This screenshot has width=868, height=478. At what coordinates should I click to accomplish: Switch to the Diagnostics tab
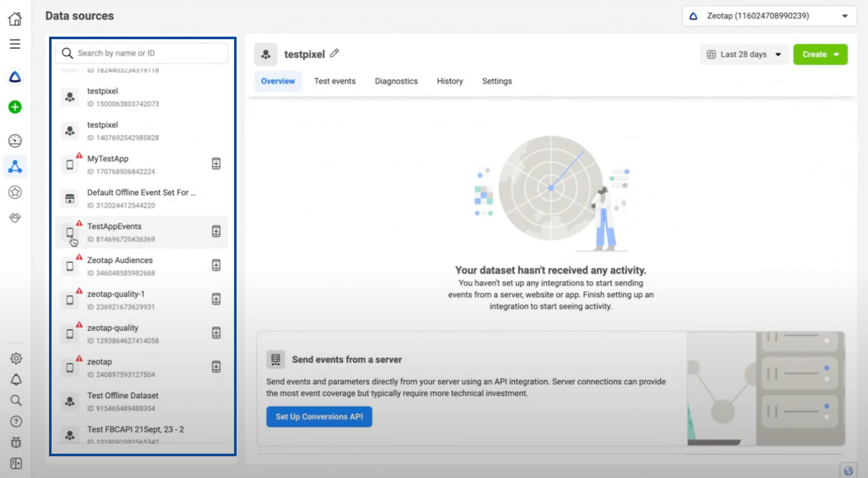(x=396, y=81)
